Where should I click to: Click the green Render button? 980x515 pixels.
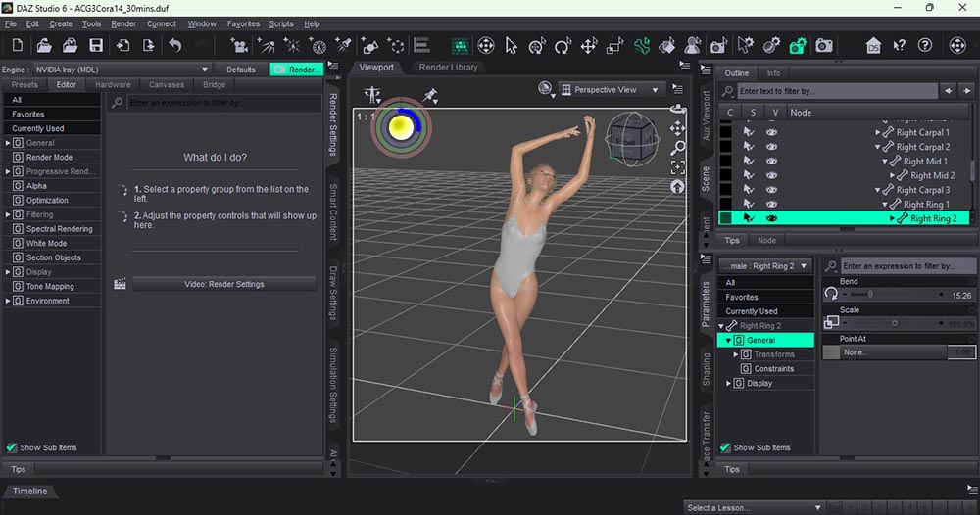tap(296, 70)
